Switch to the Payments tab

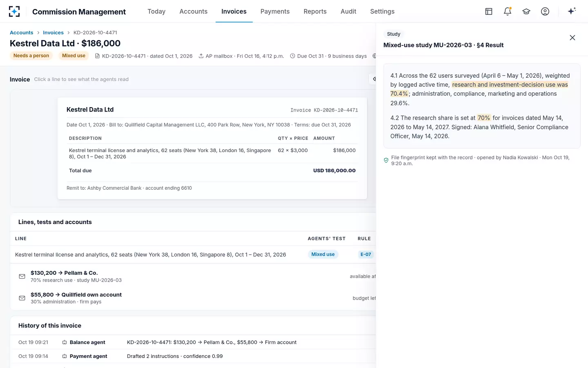(x=275, y=11)
